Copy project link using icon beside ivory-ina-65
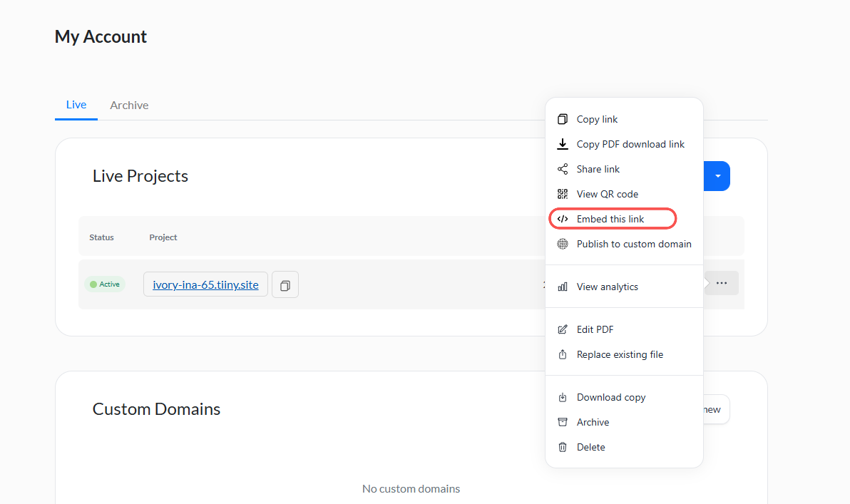The width and height of the screenshot is (850, 504). tap(285, 285)
